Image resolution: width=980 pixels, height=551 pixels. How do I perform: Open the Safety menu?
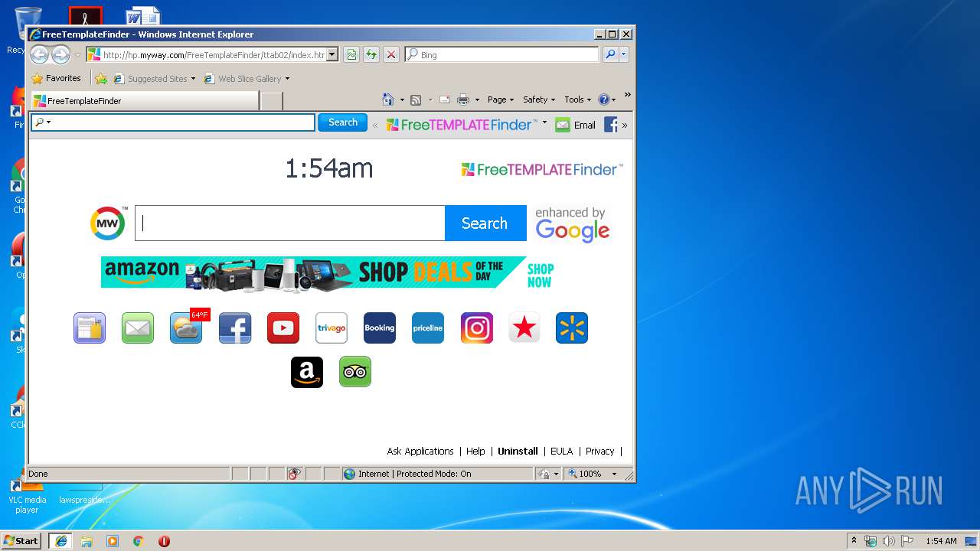[x=539, y=99]
